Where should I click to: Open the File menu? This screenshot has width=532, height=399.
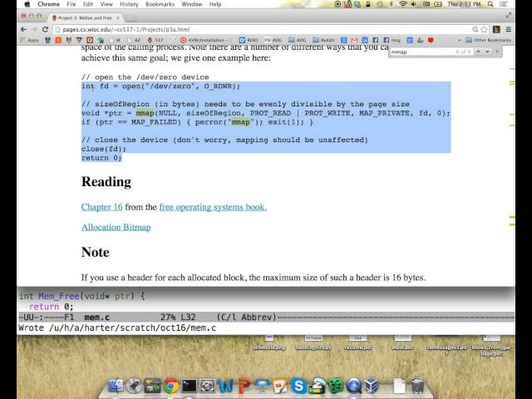click(71, 4)
